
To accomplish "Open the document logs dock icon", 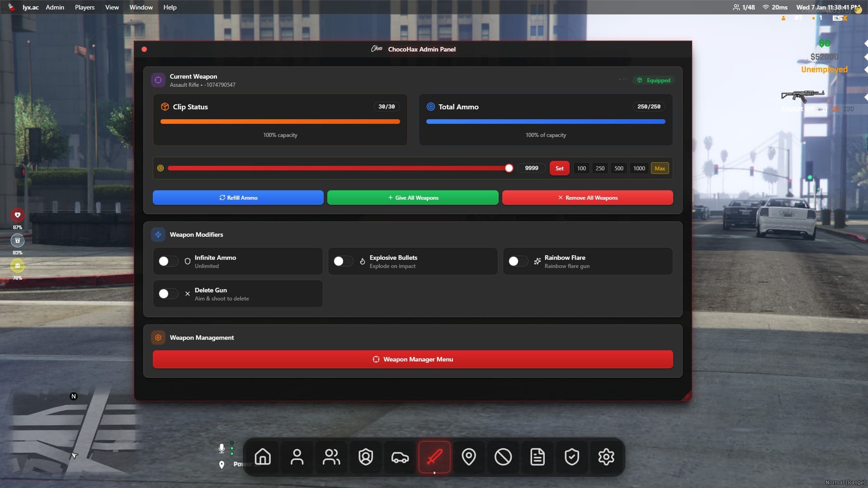I will click(538, 457).
